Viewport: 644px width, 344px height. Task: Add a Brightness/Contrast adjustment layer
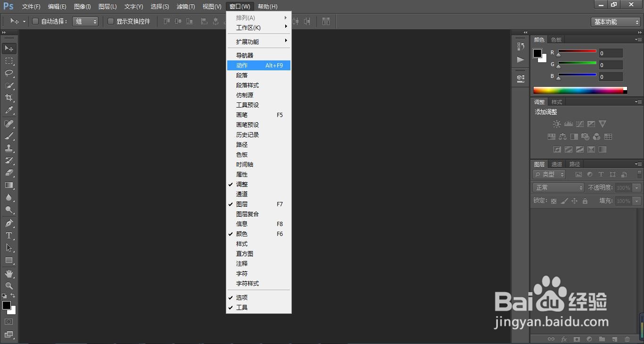[556, 123]
